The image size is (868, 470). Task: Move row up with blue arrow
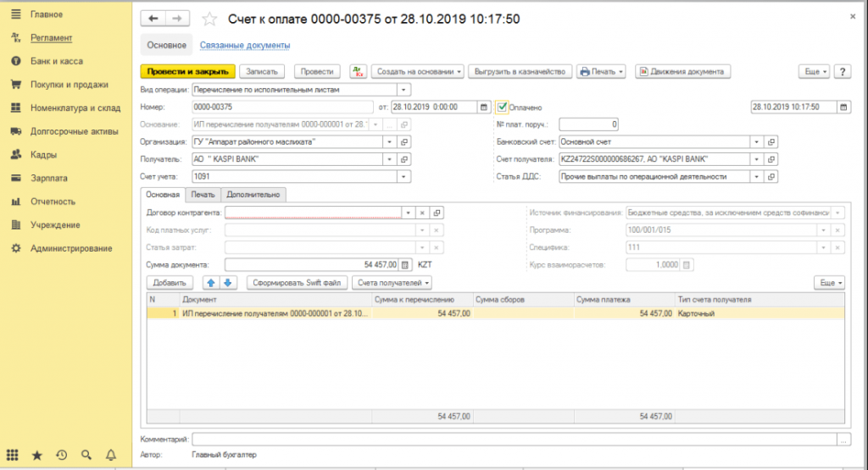[212, 282]
